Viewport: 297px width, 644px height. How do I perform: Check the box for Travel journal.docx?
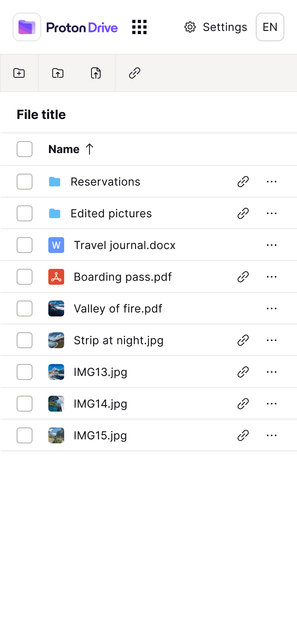click(x=25, y=245)
